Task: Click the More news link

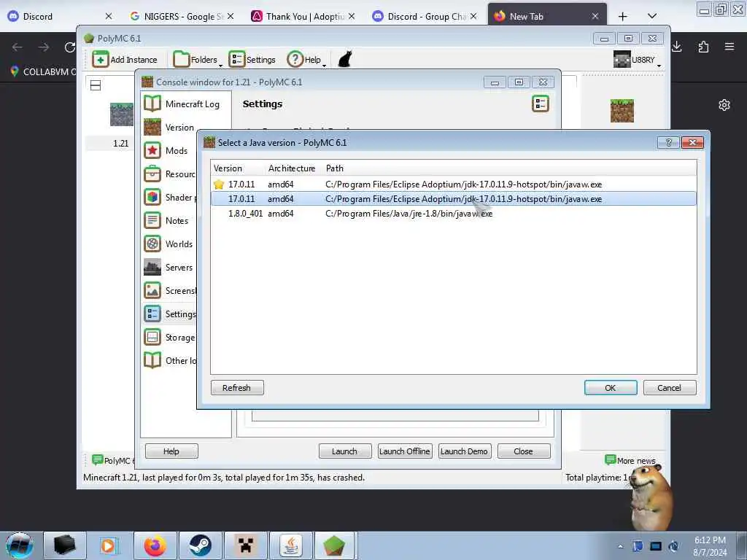Action: click(630, 460)
